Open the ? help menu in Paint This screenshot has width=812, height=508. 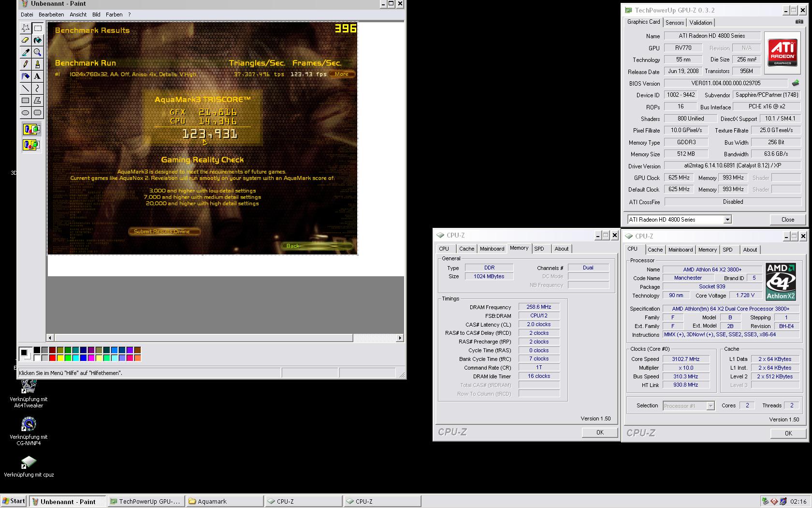[130, 15]
